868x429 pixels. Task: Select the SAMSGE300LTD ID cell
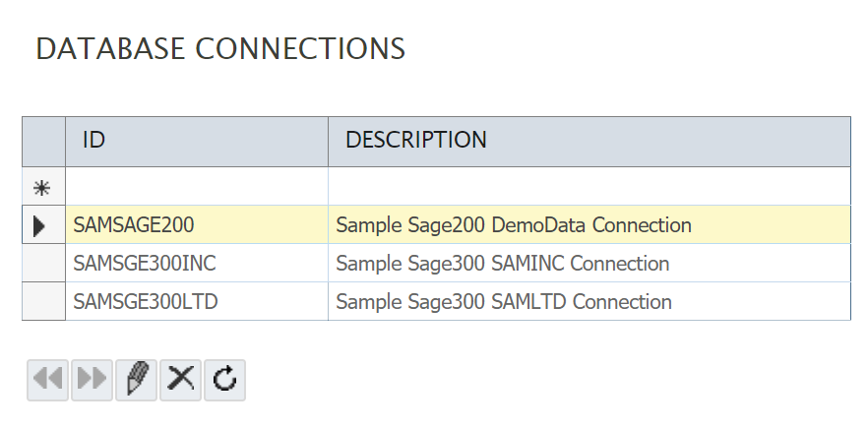click(197, 302)
